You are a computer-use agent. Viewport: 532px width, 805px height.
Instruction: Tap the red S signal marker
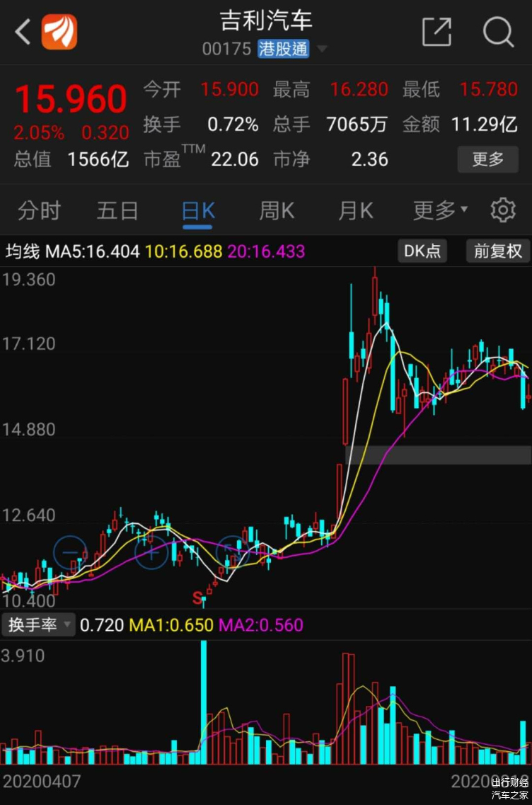point(197,598)
